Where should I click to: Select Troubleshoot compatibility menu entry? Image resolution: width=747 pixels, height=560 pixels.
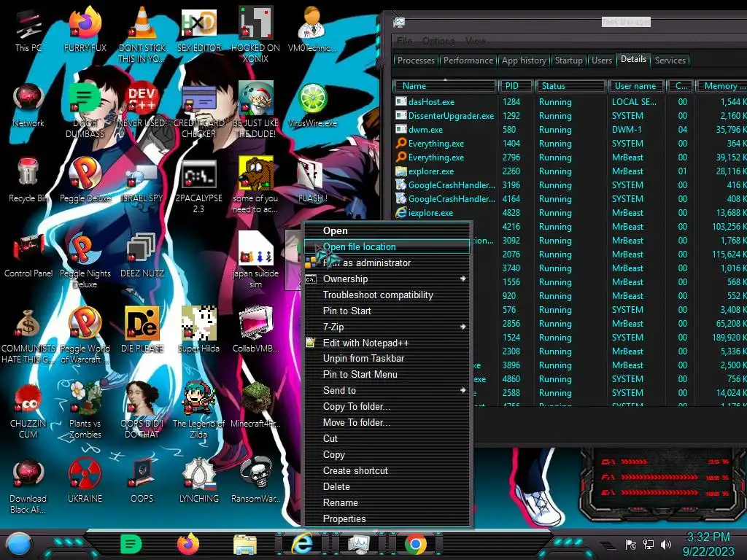[387, 295]
